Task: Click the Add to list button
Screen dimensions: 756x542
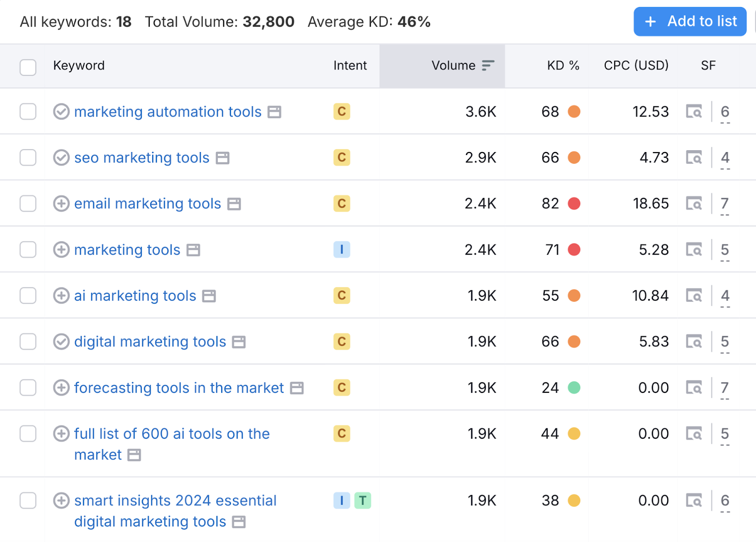Action: (690, 21)
